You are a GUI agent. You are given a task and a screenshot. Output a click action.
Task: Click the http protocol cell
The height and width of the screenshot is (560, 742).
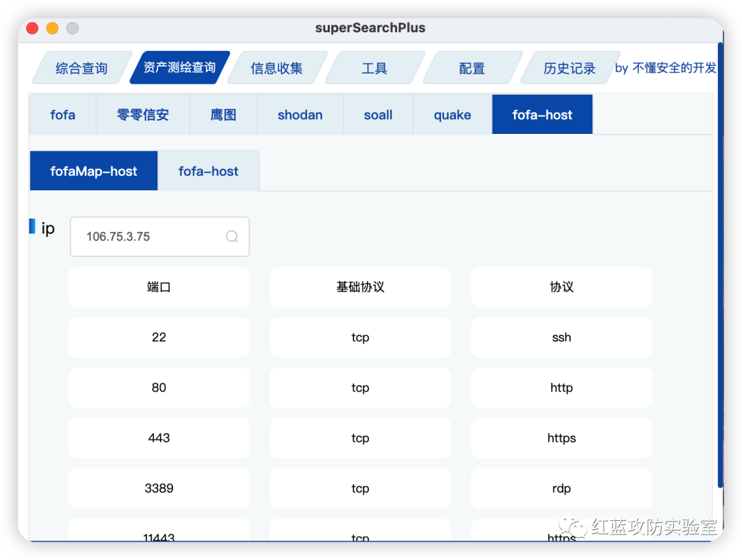562,388
